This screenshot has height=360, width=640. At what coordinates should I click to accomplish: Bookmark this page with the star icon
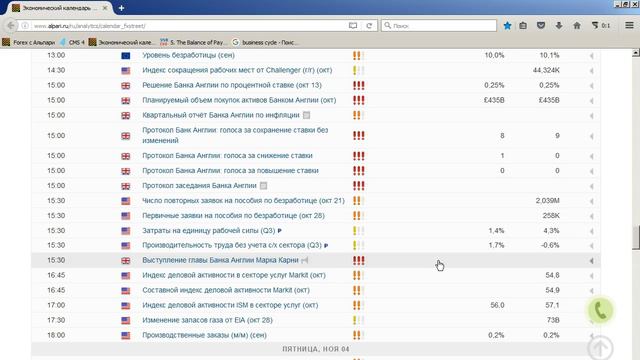click(x=507, y=26)
